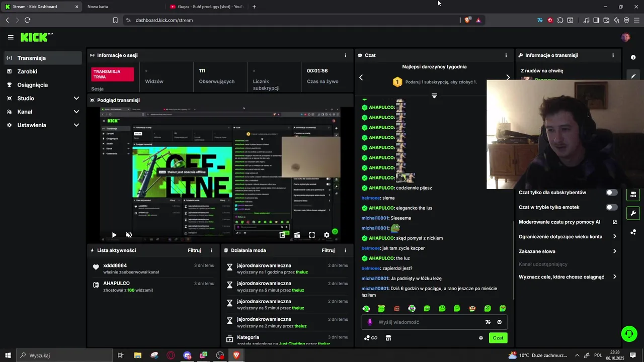Open the shop icon below chat input
The image size is (644, 362).
click(x=388, y=338)
